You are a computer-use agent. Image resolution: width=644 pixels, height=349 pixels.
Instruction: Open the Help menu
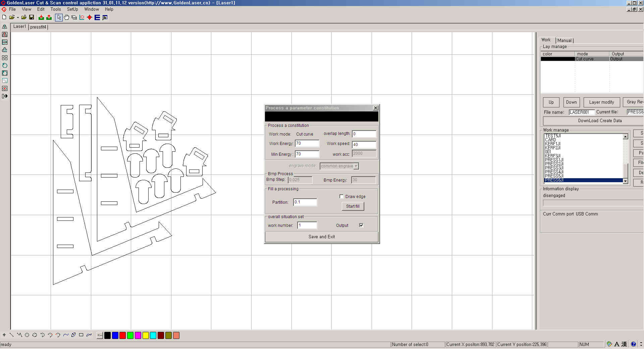tap(109, 9)
